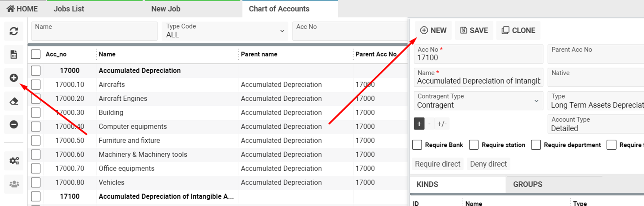Click the calculator sheet icon in sidebar
This screenshot has width=644, height=206.
pos(14,55)
